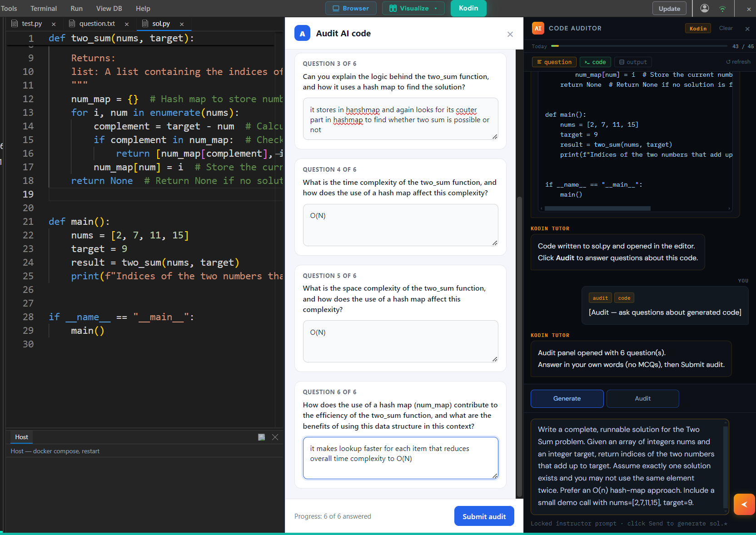Click the 'target = 9' line in editor

99,249
